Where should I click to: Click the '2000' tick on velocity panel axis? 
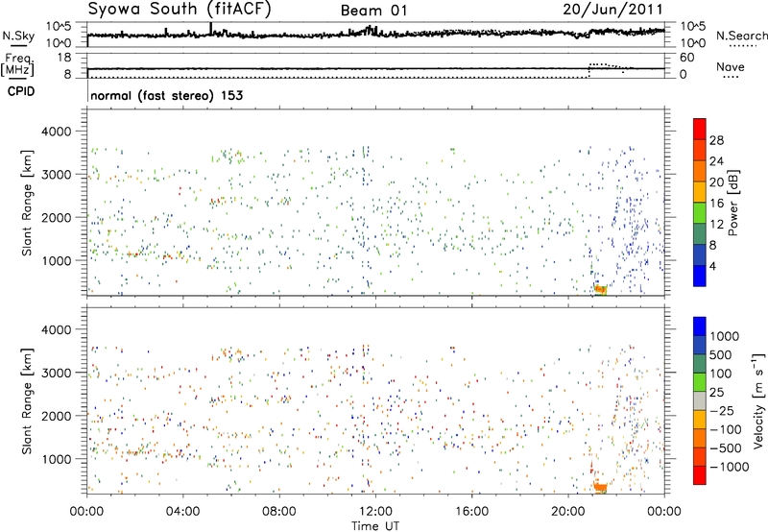(x=57, y=416)
